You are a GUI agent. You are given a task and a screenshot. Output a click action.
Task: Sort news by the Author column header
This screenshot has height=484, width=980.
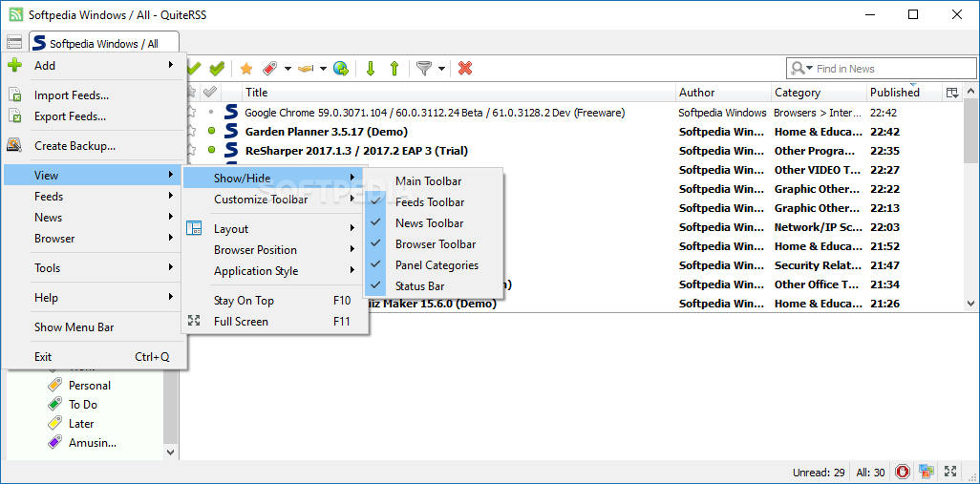(x=724, y=93)
